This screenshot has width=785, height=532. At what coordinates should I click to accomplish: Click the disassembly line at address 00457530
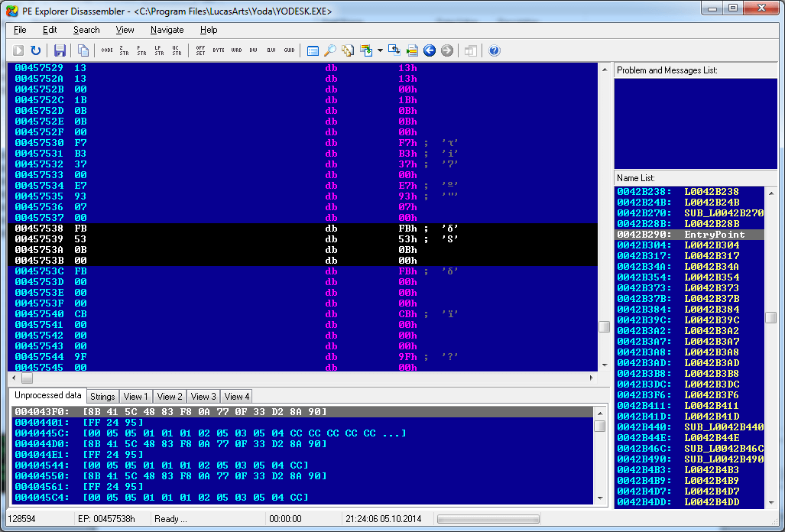coord(229,143)
